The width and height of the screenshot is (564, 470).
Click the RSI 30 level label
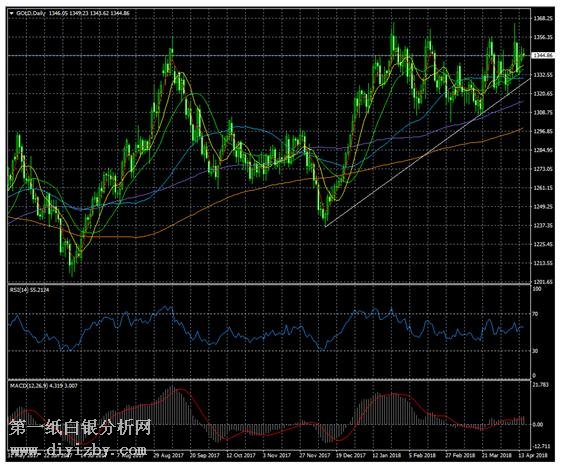coord(535,351)
